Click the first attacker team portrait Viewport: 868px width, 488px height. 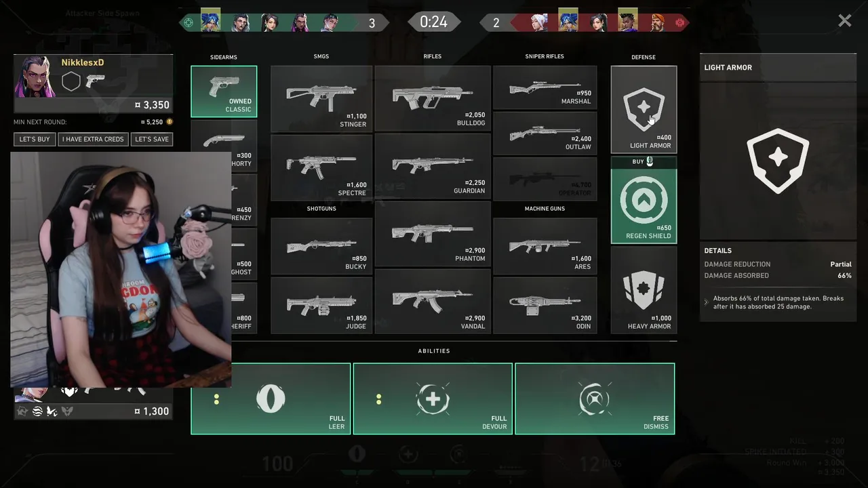point(211,22)
